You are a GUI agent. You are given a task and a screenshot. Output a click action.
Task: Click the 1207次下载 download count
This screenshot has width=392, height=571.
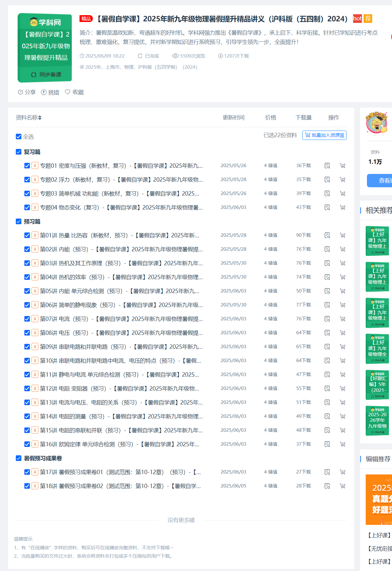(234, 56)
